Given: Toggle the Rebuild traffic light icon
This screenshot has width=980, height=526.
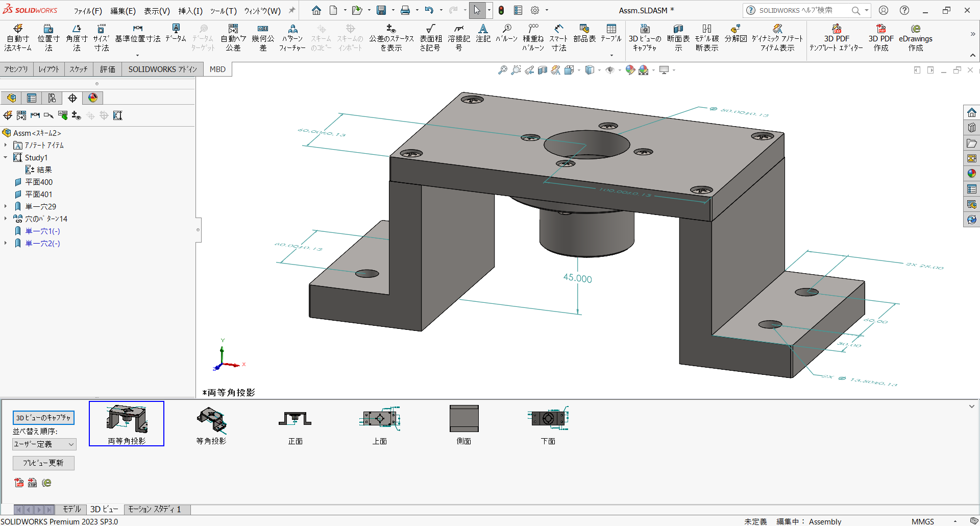Looking at the screenshot, I should [x=501, y=10].
